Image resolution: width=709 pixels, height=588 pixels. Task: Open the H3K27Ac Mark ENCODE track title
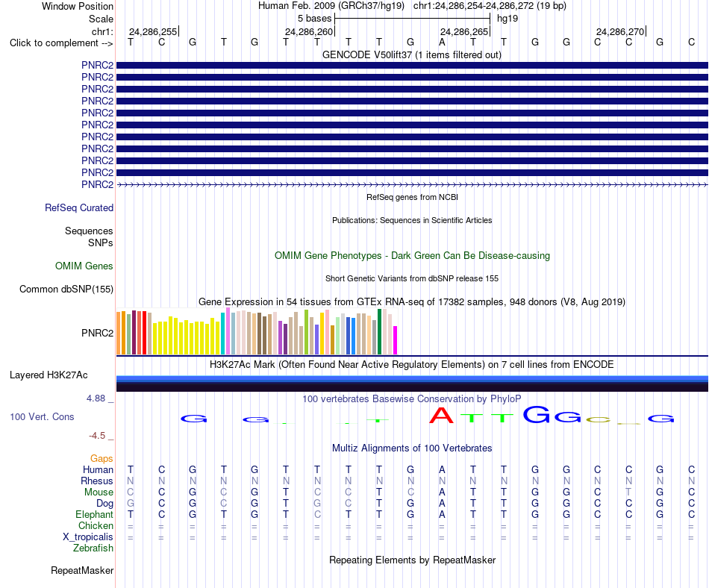click(411, 365)
